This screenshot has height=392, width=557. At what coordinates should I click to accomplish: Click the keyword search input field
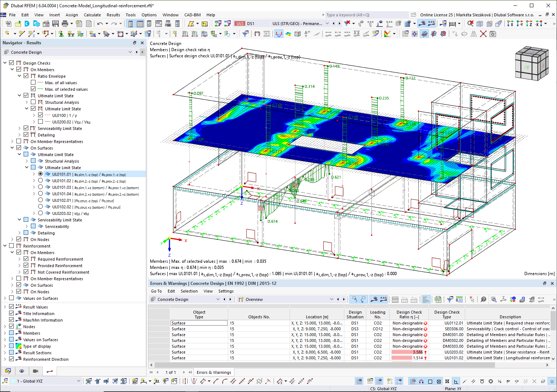click(366, 15)
